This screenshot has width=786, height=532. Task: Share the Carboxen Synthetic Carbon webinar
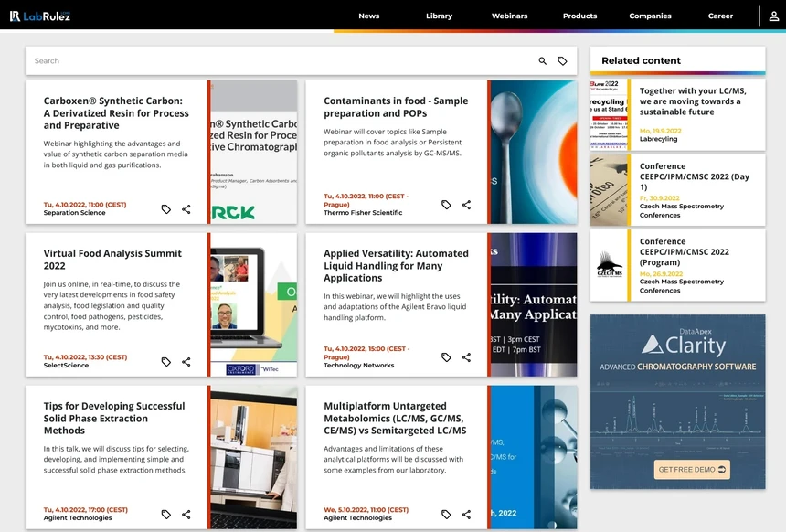186,209
